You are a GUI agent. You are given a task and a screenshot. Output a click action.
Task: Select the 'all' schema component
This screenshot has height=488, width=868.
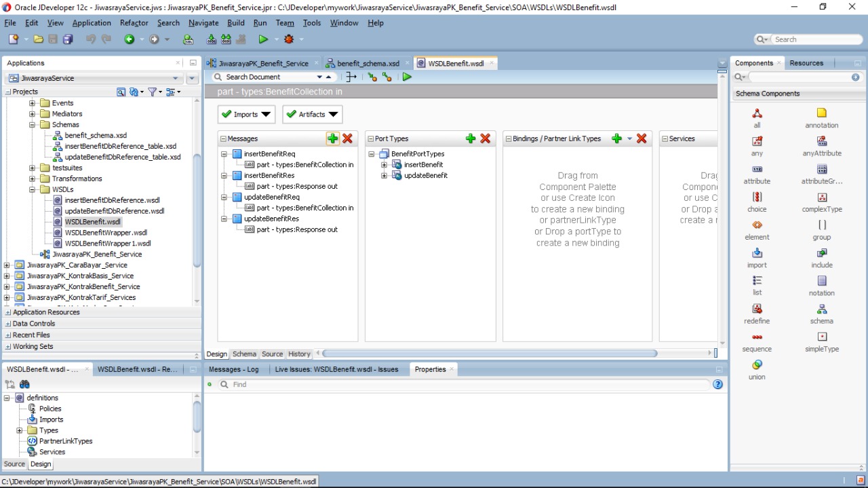pyautogui.click(x=757, y=117)
